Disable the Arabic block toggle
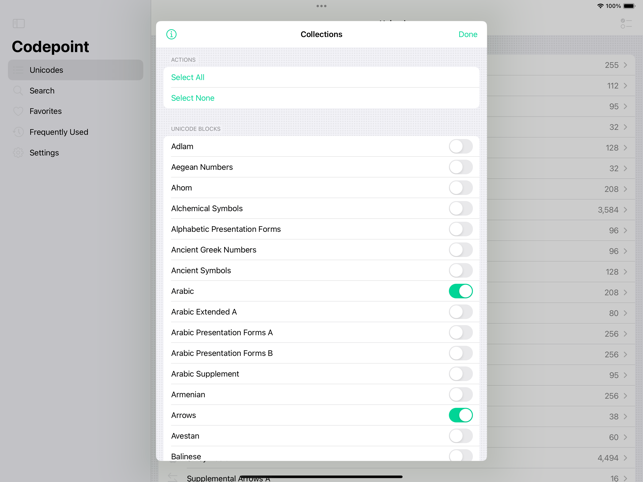 click(x=461, y=291)
